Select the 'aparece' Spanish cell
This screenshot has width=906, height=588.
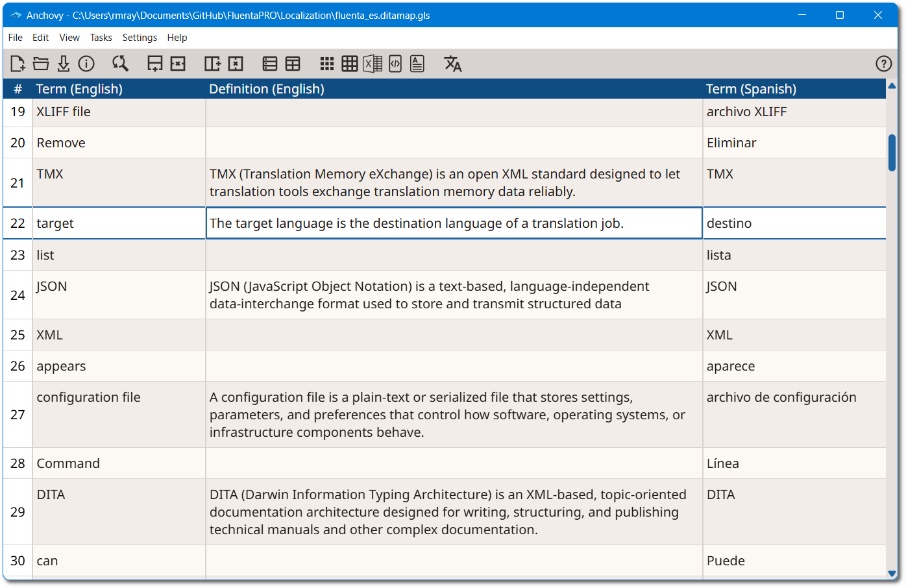[x=795, y=366]
